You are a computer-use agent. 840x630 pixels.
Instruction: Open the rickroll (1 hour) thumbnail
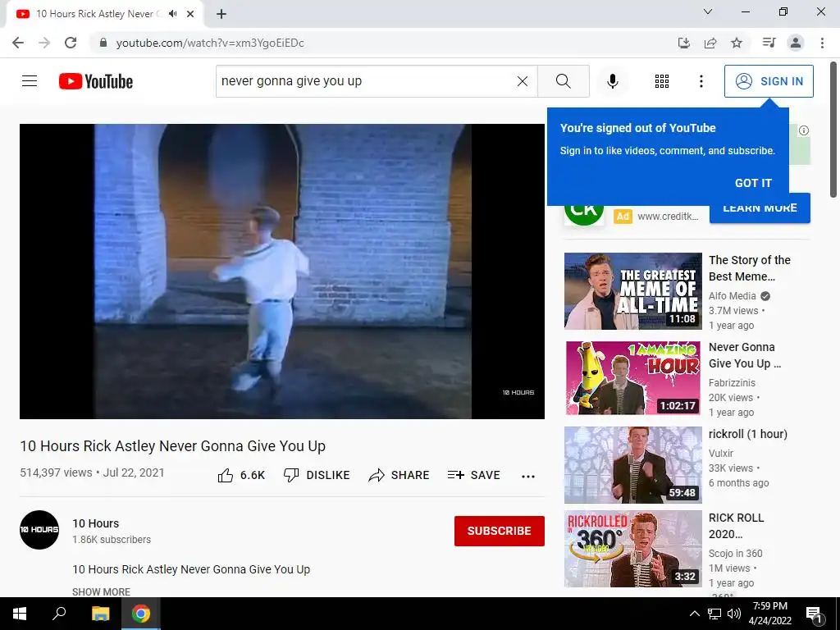coord(632,465)
